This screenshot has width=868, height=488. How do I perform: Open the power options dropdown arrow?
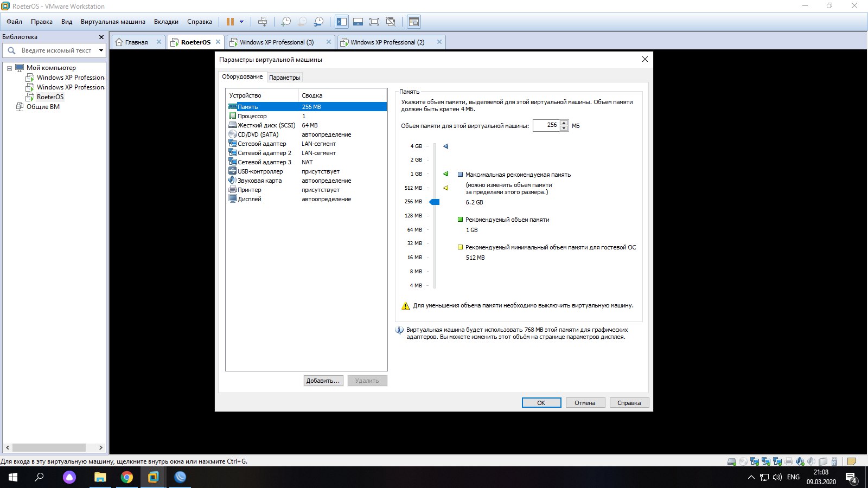click(x=242, y=22)
